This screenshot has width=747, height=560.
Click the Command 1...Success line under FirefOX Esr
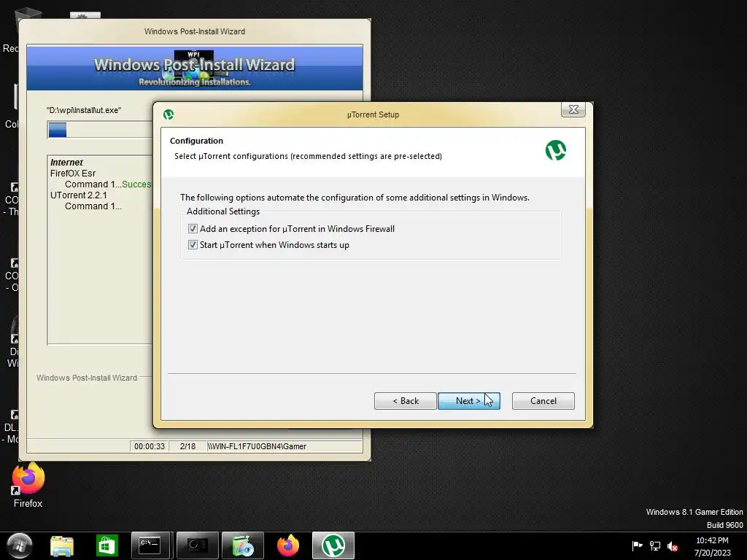(x=108, y=184)
